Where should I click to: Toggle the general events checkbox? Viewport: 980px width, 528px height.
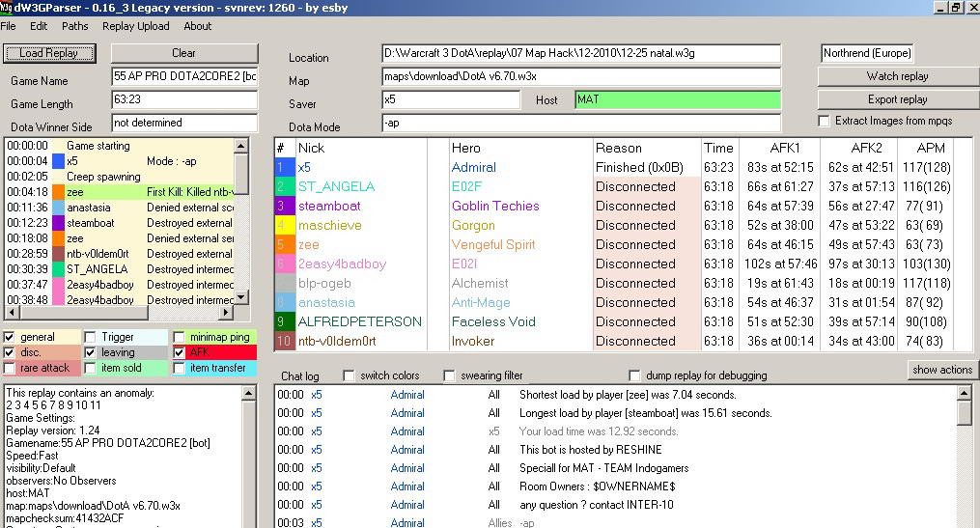click(x=10, y=337)
